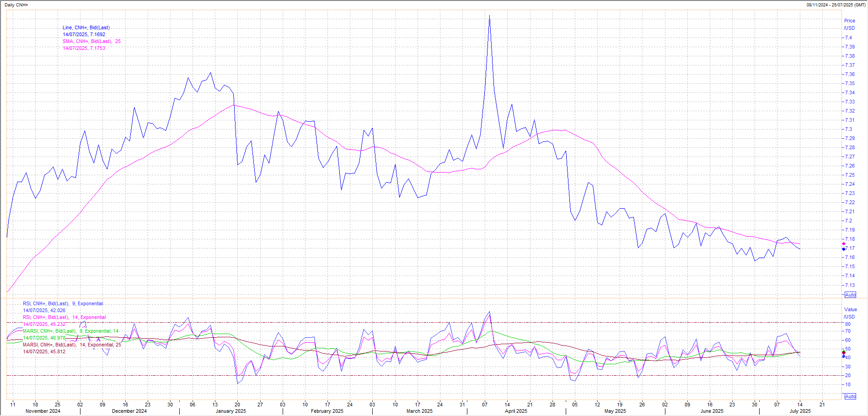Click the 'Daily CNH=' chart title

coord(16,5)
